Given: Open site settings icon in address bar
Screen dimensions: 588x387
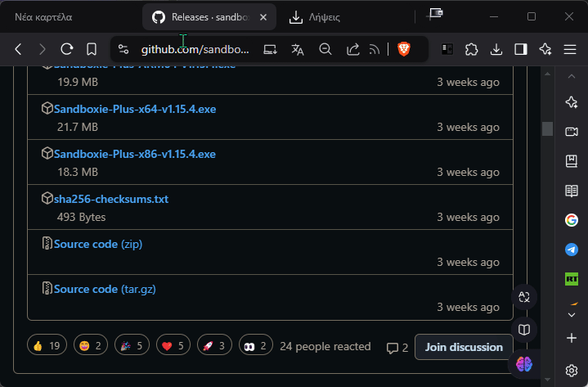Looking at the screenshot, I should pos(123,49).
